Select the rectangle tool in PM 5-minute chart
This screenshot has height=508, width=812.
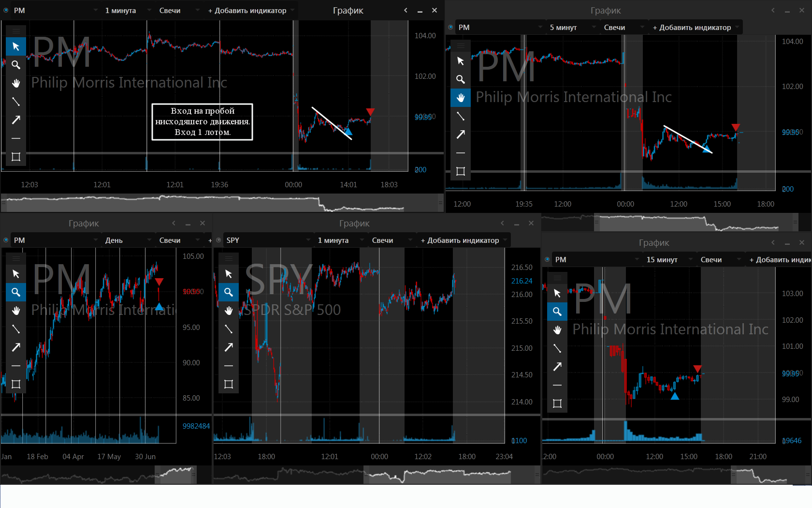pos(461,171)
